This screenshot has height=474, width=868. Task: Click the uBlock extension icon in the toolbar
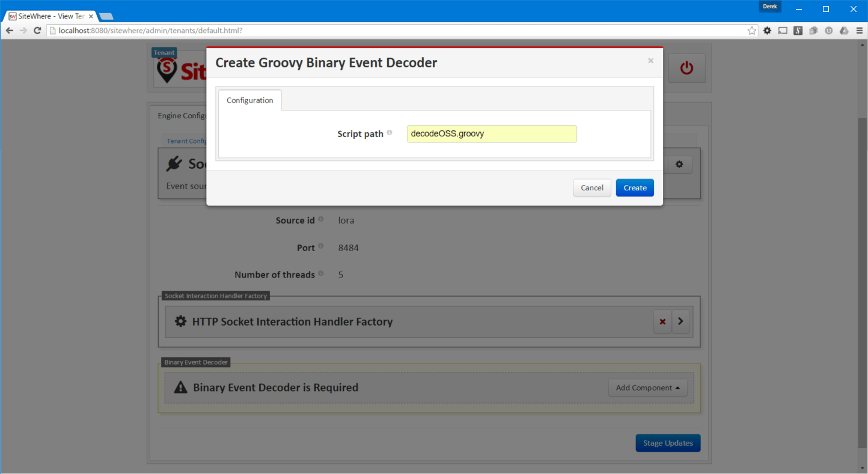click(x=828, y=30)
